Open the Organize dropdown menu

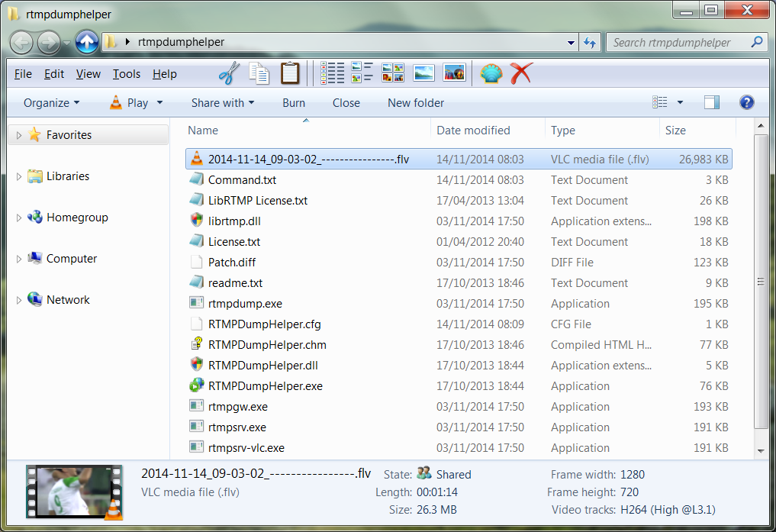[x=51, y=102]
